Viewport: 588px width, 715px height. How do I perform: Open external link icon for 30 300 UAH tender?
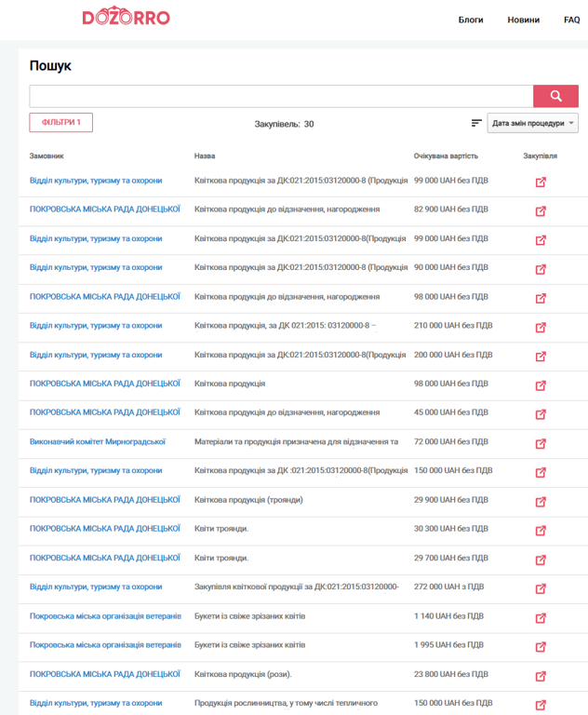pyautogui.click(x=541, y=531)
